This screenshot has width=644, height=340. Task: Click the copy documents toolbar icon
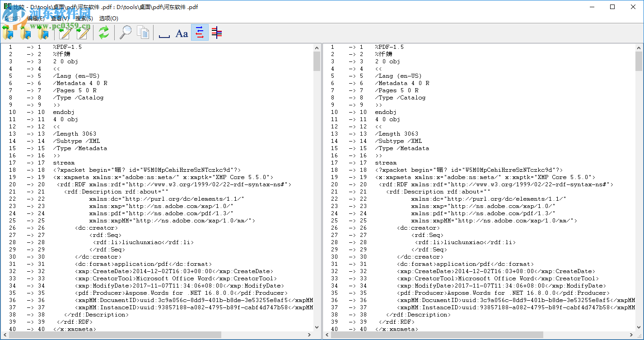(143, 33)
